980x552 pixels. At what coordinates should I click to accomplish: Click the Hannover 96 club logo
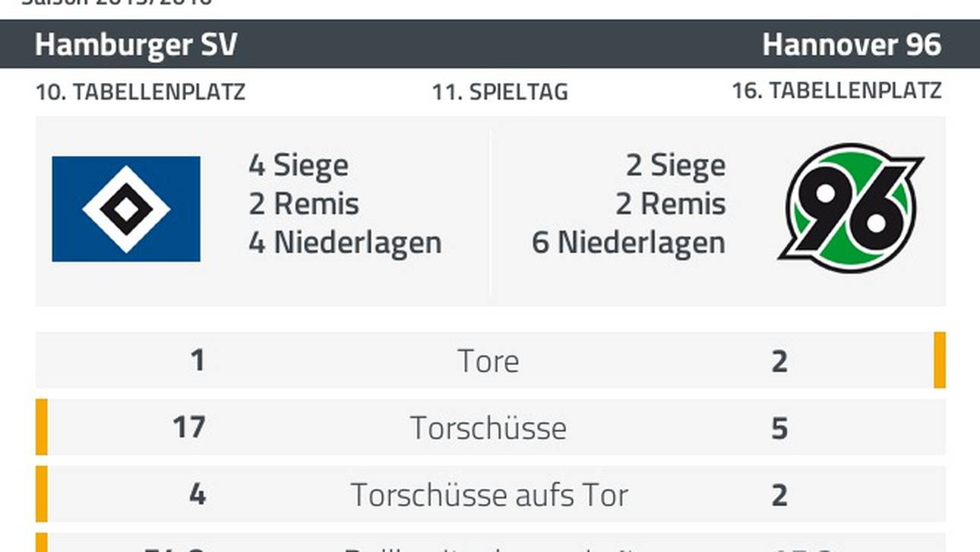(852, 208)
